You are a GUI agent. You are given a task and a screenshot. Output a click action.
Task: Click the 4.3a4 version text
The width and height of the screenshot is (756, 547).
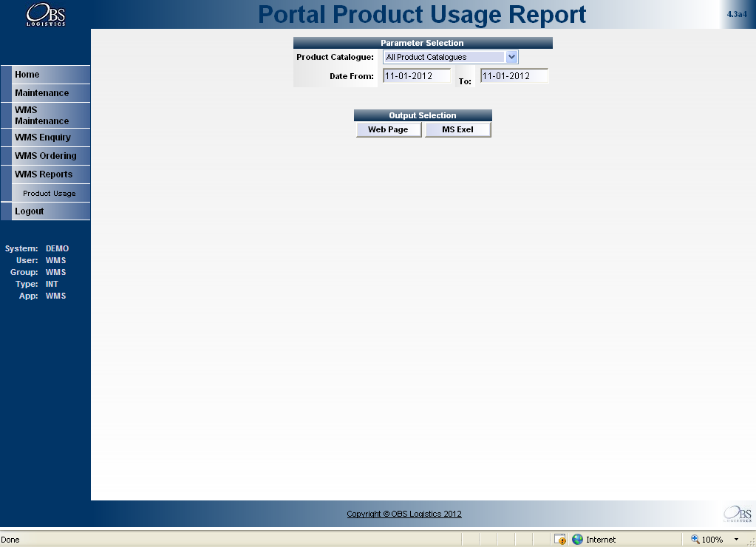(737, 15)
